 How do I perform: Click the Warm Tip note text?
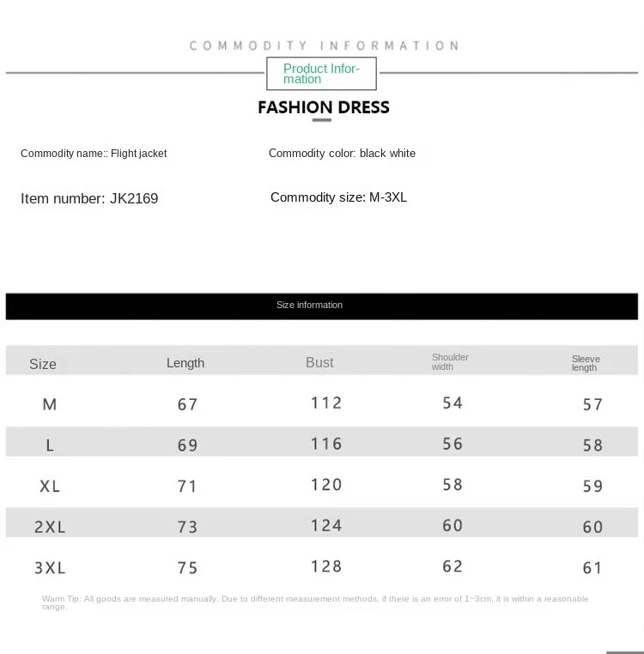click(x=315, y=602)
